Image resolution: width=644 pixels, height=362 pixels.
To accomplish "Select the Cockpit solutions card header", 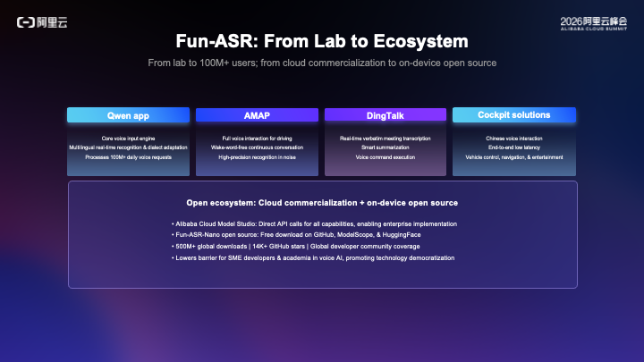I will 513,115.
